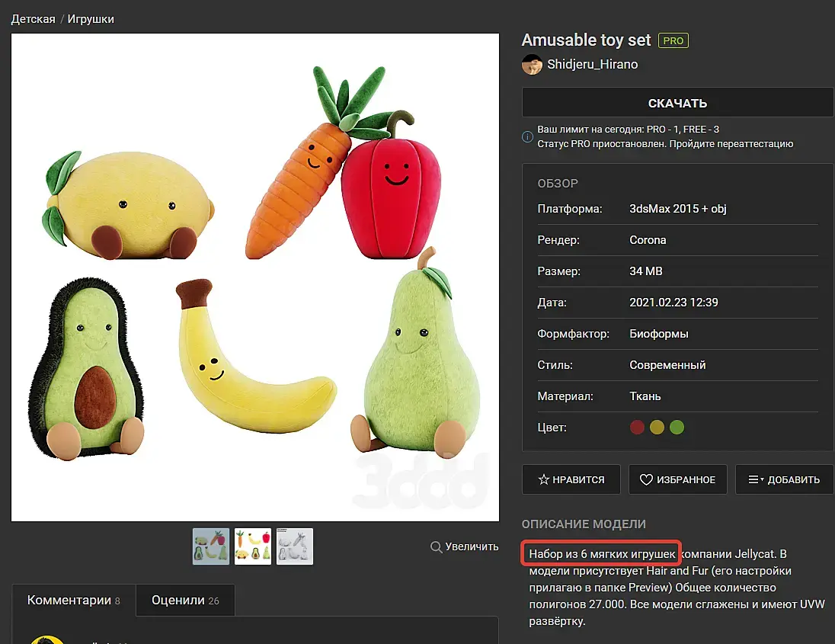Click the ИЗБРАННОЕ favorites button

[677, 479]
